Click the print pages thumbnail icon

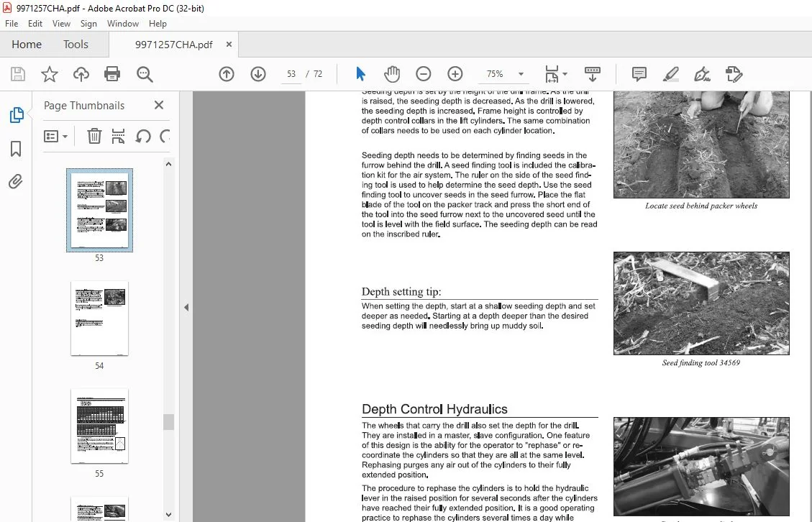pyautogui.click(x=118, y=136)
